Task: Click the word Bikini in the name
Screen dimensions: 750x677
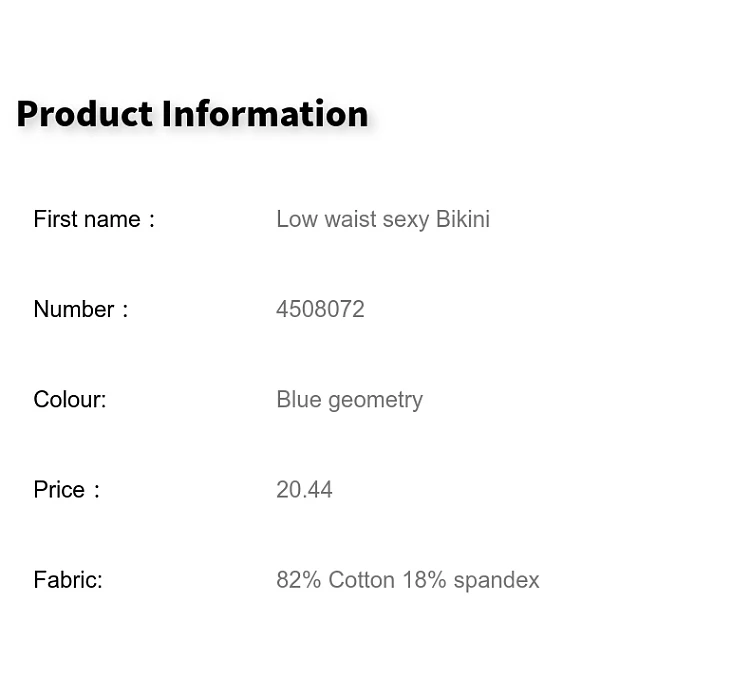Action: coord(463,219)
